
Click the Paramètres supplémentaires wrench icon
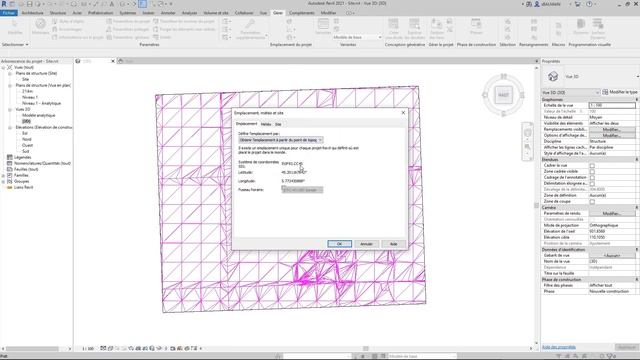point(250,24)
